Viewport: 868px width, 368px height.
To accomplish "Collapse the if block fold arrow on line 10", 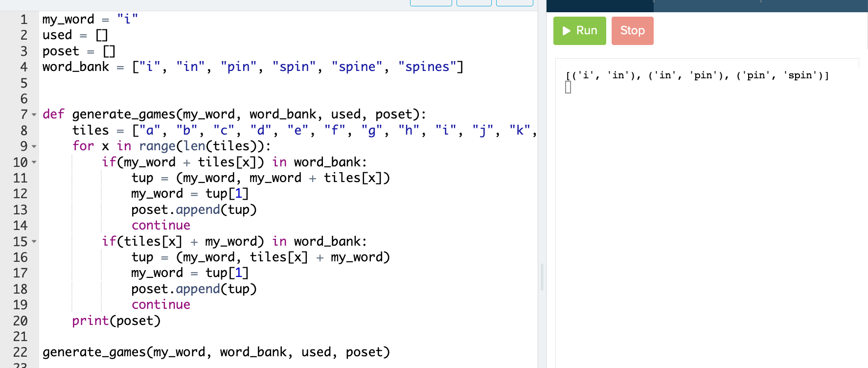I will [34, 162].
